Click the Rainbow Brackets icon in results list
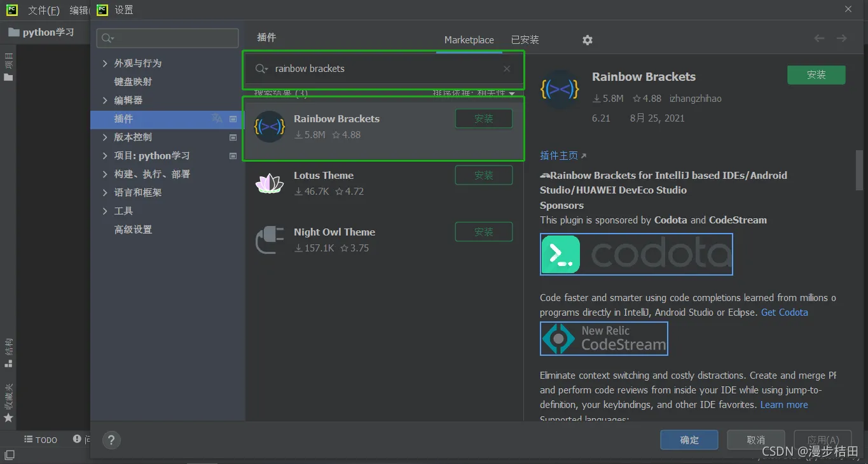The width and height of the screenshot is (868, 464). click(x=269, y=127)
